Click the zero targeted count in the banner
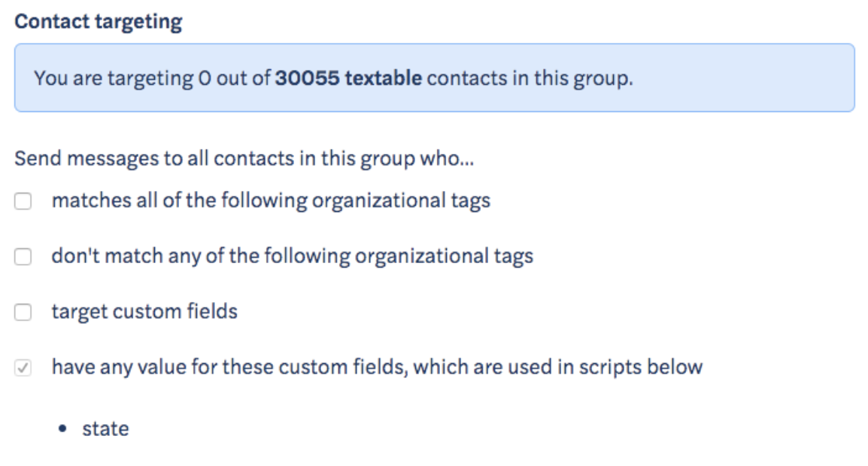The image size is (868, 466). click(x=205, y=78)
